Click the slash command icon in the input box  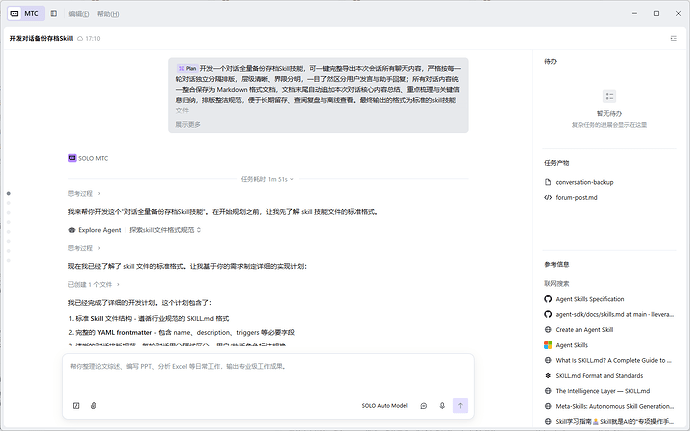tap(76, 405)
